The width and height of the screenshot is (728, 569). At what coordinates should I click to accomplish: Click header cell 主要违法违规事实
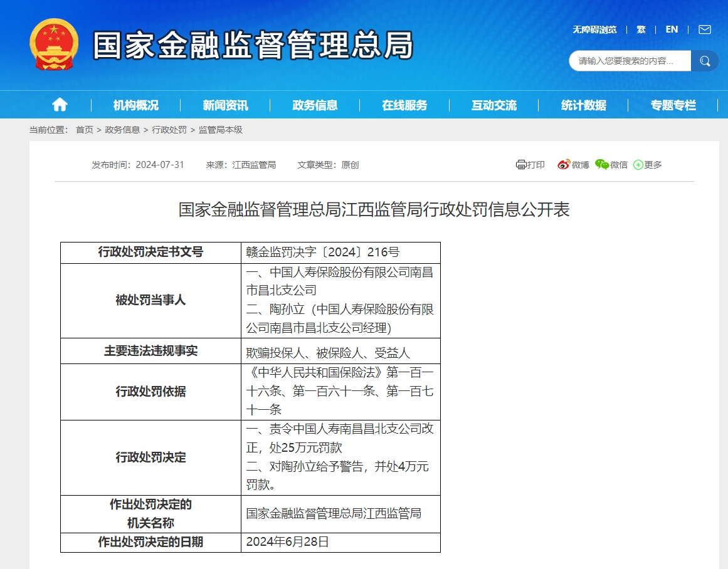tap(151, 351)
